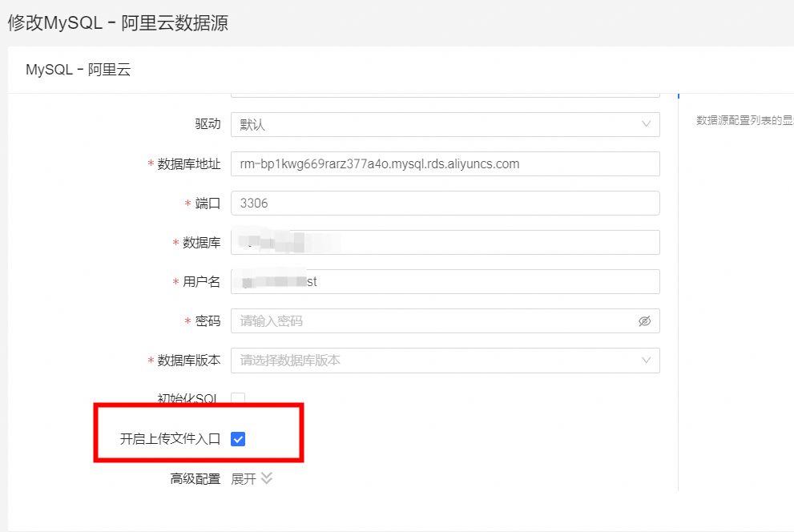794x532 pixels.
Task: Click the MySQL - 阿里云 panel header
Action: click(78, 70)
